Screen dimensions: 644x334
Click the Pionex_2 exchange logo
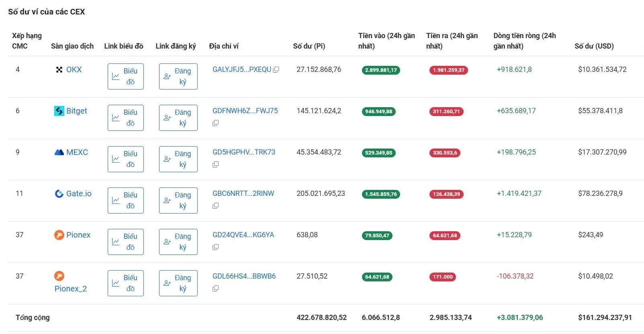tap(59, 276)
